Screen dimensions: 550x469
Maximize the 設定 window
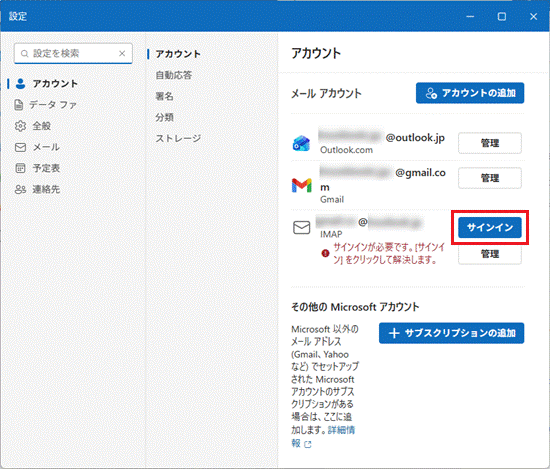click(x=502, y=16)
